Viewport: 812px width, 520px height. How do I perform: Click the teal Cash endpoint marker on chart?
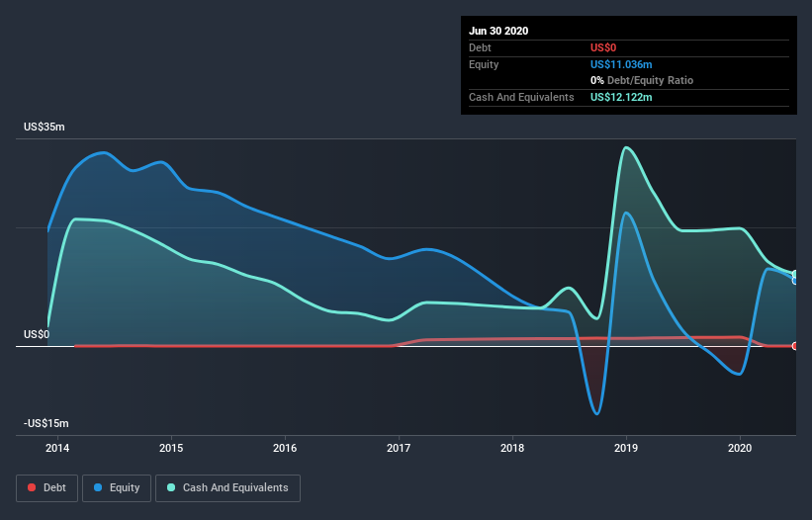pos(795,274)
